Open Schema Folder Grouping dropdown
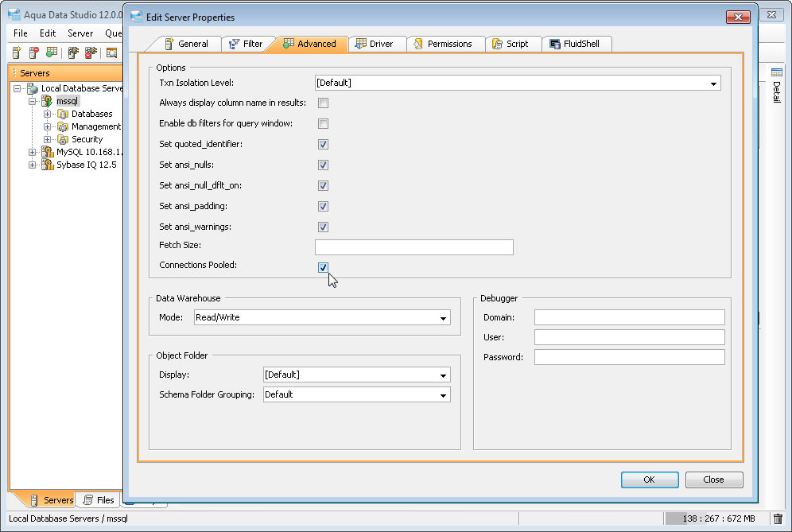Screen dimensions: 792x532 pyautogui.click(x=443, y=395)
